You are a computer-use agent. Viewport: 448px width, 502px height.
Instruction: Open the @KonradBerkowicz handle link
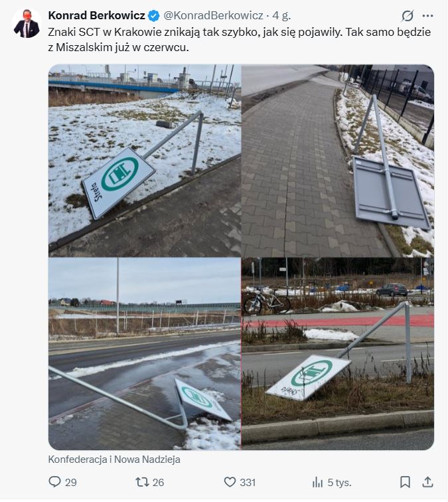coord(214,15)
